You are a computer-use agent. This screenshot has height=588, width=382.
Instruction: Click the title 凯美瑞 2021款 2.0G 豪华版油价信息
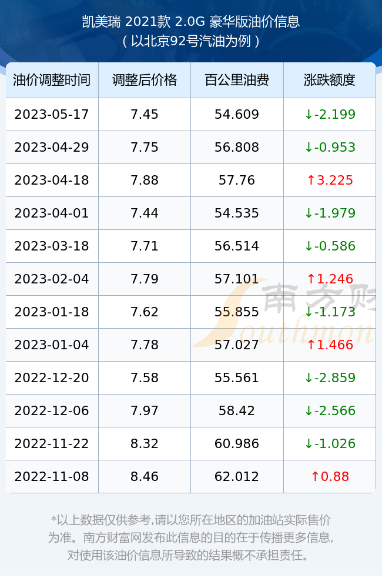(191, 22)
